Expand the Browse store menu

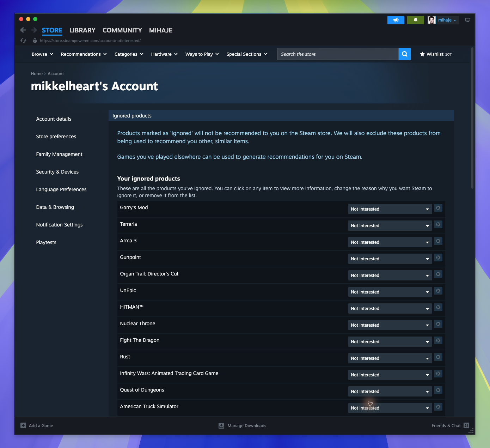coord(42,54)
